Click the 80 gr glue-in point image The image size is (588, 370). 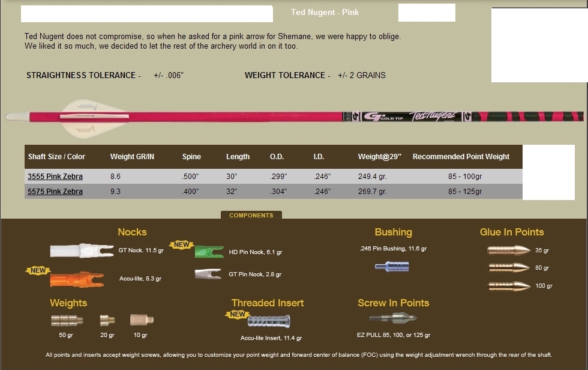pyautogui.click(x=509, y=267)
